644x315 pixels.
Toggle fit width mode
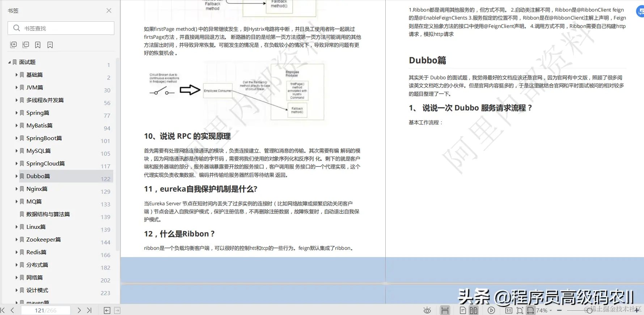(x=530, y=310)
